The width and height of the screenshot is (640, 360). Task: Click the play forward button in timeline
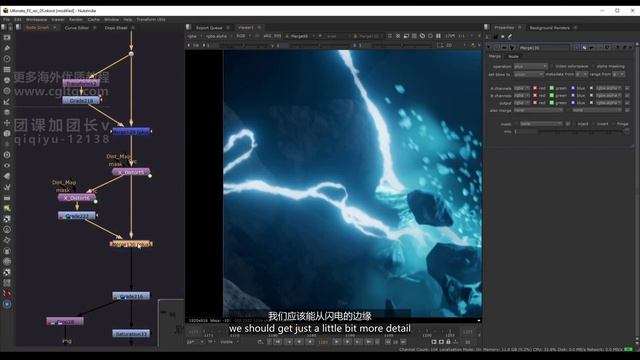pos(336,342)
